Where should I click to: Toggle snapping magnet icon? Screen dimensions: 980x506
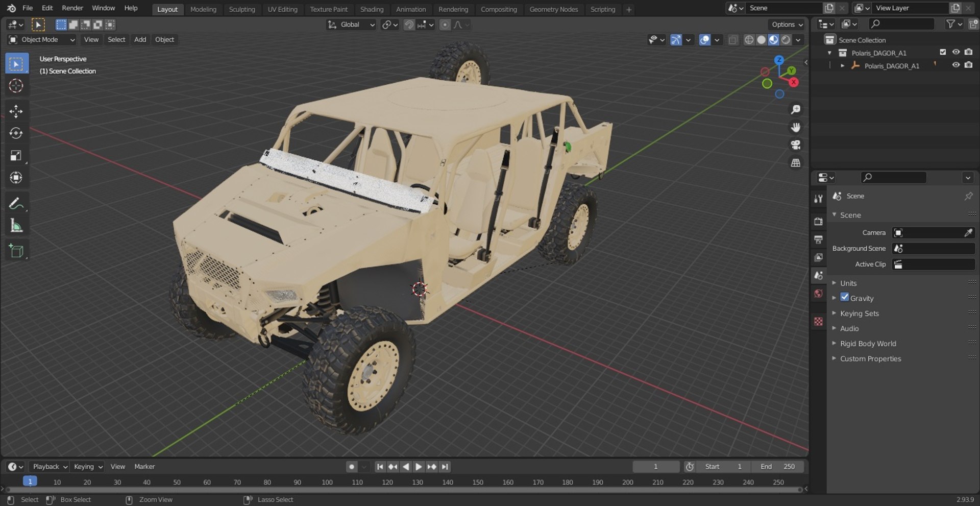click(x=409, y=25)
